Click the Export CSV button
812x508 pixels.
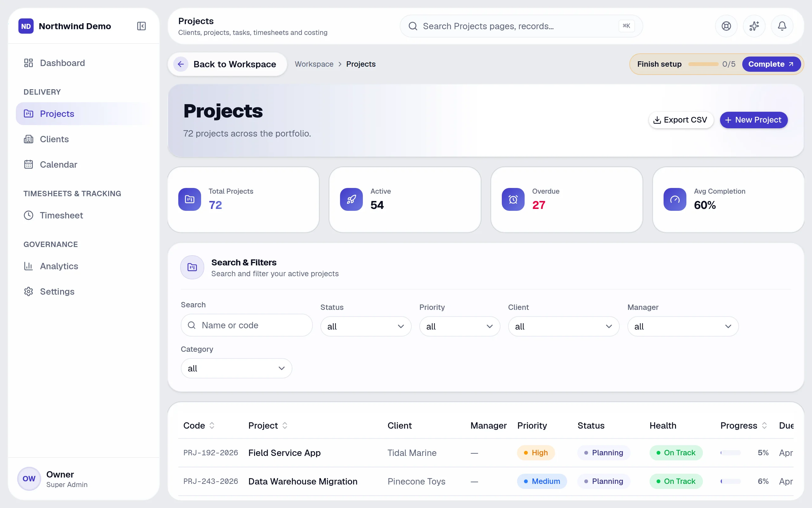[681, 120]
